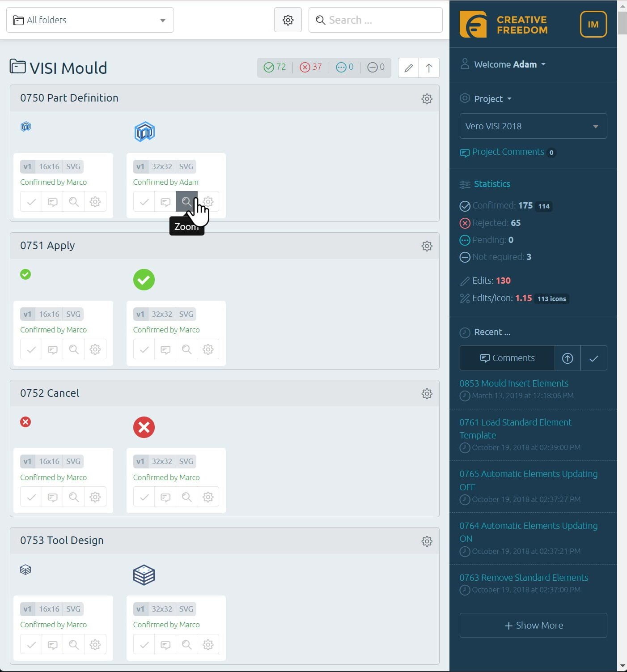Click the Show More button

pos(533,625)
